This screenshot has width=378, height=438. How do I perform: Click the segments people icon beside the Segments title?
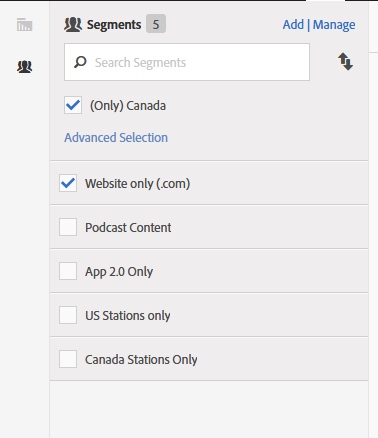tap(73, 25)
